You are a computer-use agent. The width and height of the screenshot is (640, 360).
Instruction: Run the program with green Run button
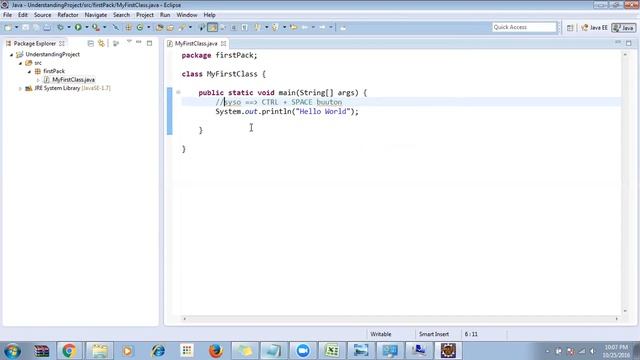78,27
